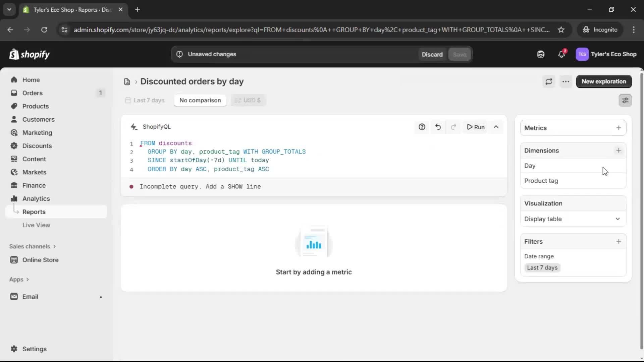Click the Last 7 days filter tag
Screen dimensions: 644x362
coord(542,267)
